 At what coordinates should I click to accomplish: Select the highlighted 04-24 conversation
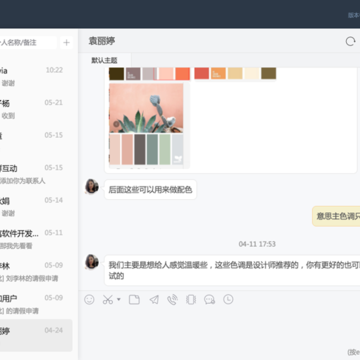[36, 335]
